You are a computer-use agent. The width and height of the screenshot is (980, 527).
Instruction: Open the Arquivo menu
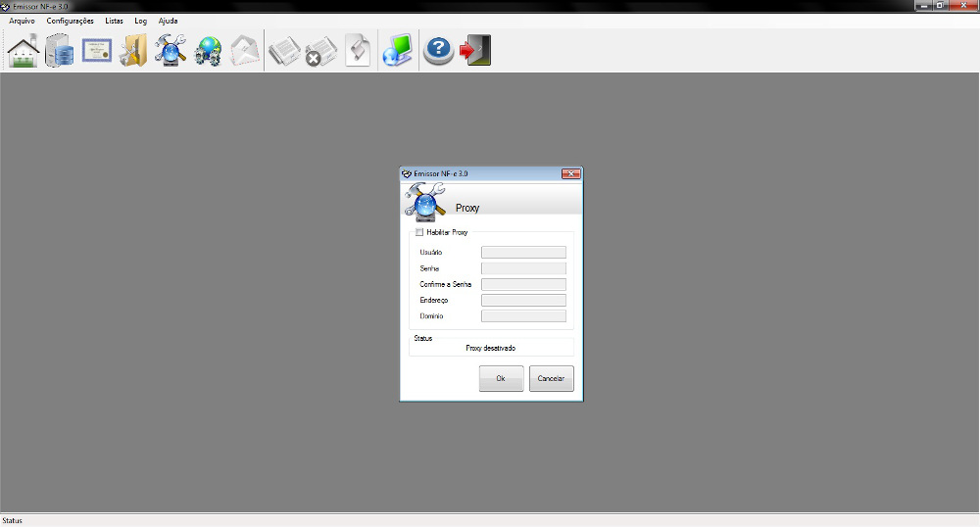tap(22, 21)
